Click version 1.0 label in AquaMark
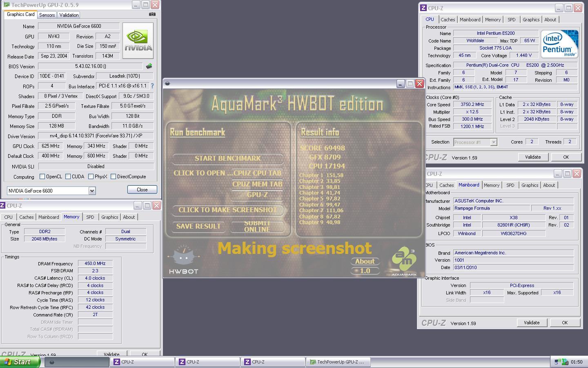The width and height of the screenshot is (588, 368). [365, 271]
